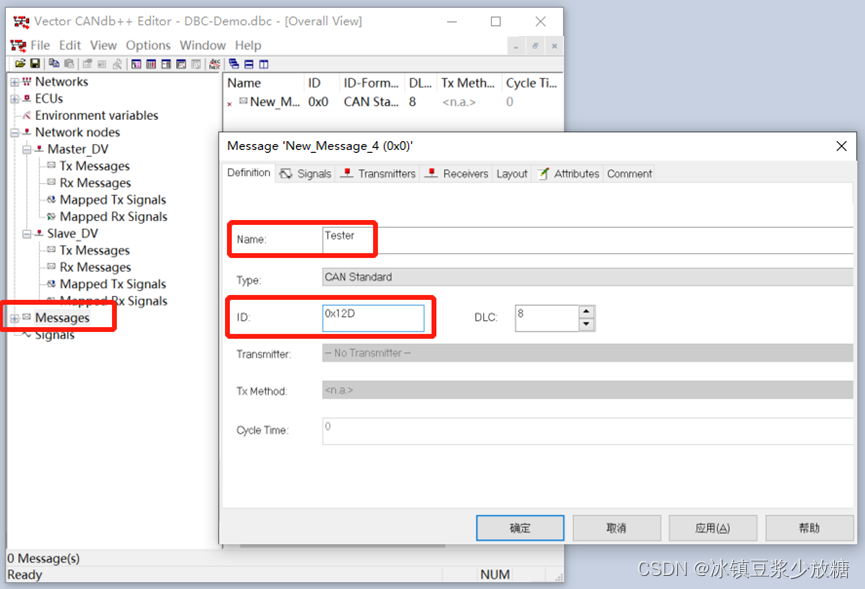Viewport: 865px width, 589px height.
Task: Click the document icon left of File menu
Action: tap(18, 45)
